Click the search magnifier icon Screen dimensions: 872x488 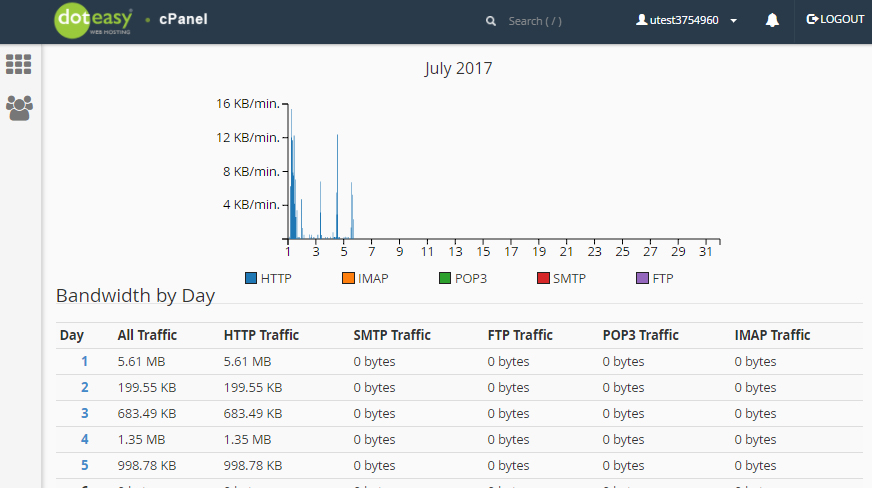point(490,21)
